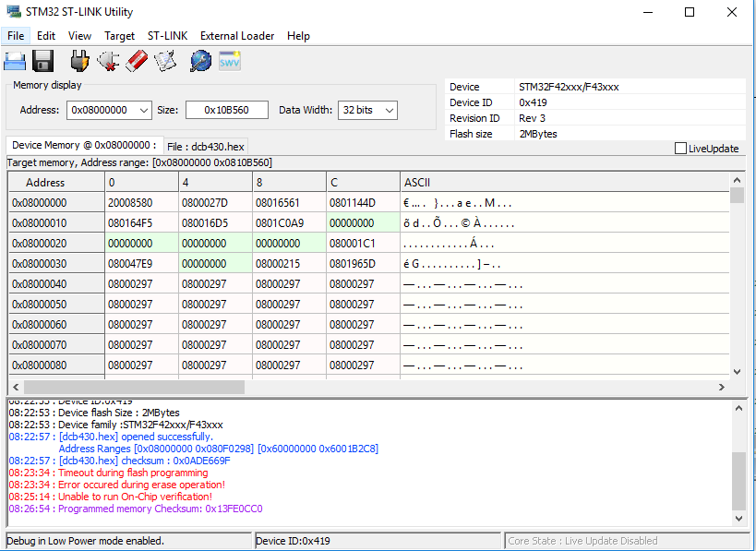Click the STM32 ST-LINK Utility app icon
Screen dimensions: 756x551
tap(14, 12)
